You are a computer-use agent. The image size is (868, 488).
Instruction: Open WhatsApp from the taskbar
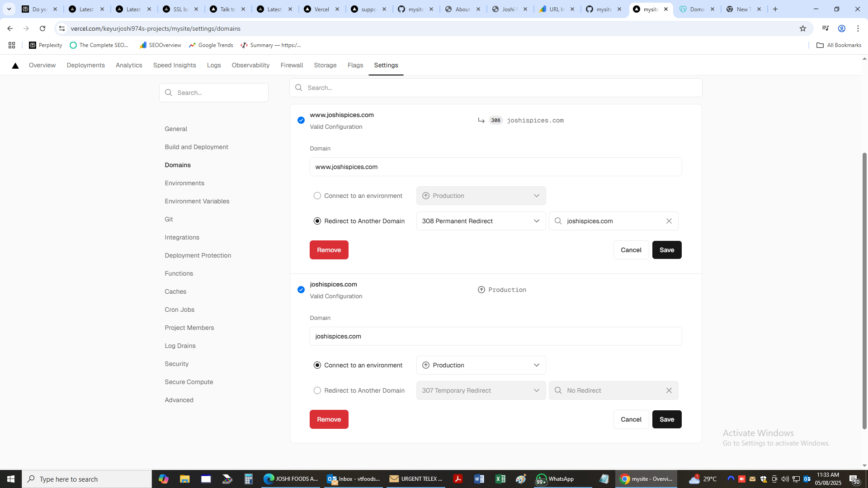[554, 479]
